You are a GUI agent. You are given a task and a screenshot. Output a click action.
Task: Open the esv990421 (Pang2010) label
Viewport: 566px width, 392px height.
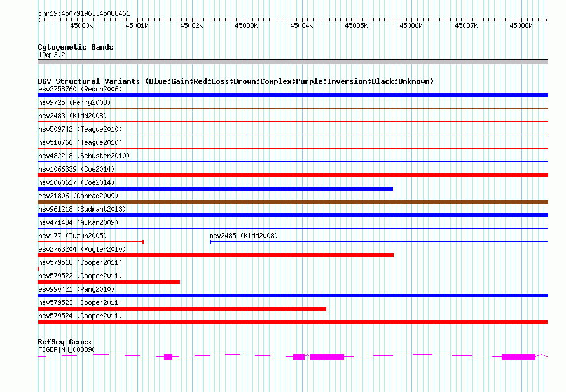point(76,289)
